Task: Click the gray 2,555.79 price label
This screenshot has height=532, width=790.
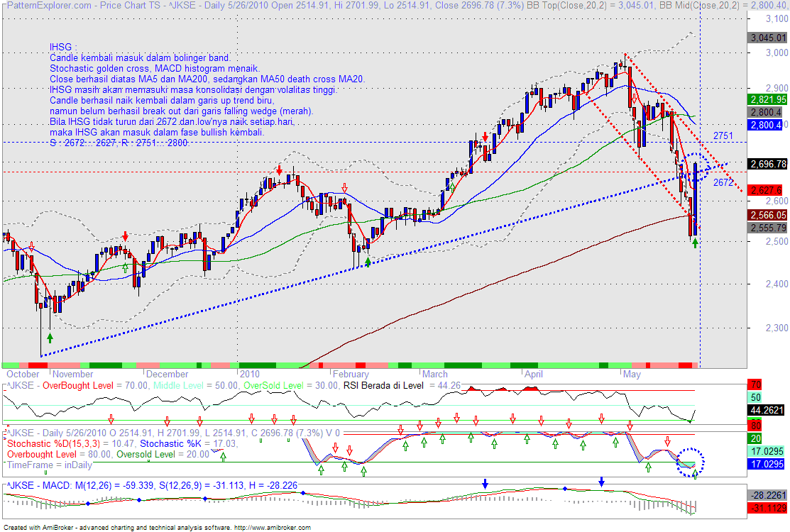Action: click(x=768, y=228)
